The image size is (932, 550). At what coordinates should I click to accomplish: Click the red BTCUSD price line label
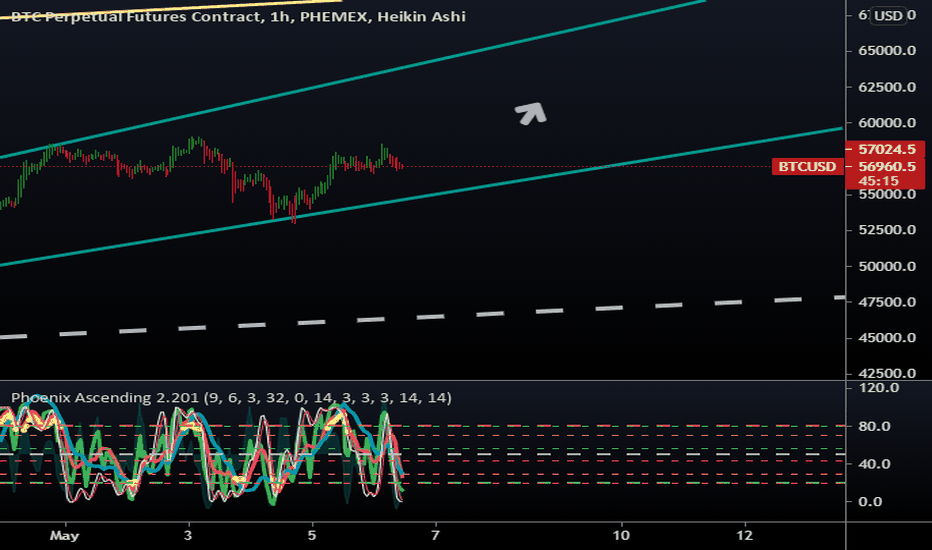click(x=807, y=166)
